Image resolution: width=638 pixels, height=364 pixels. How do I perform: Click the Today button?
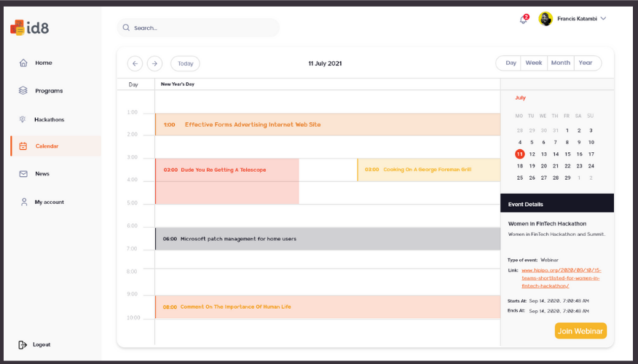click(185, 63)
